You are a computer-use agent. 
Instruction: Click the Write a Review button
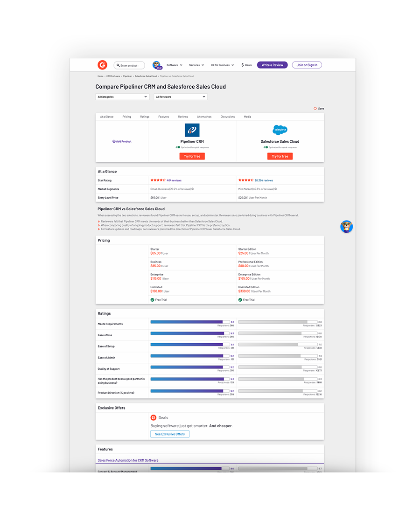point(272,65)
